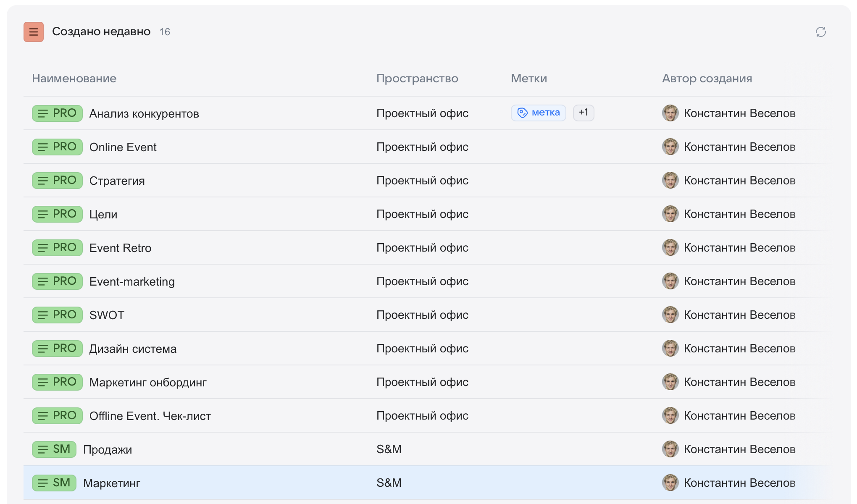Open S&M space in Продажи row

389,449
